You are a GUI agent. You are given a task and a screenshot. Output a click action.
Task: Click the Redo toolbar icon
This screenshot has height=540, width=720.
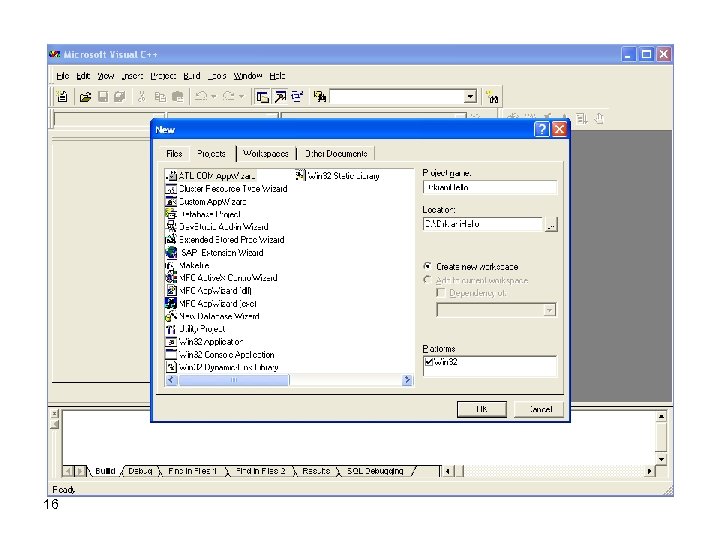coord(229,96)
